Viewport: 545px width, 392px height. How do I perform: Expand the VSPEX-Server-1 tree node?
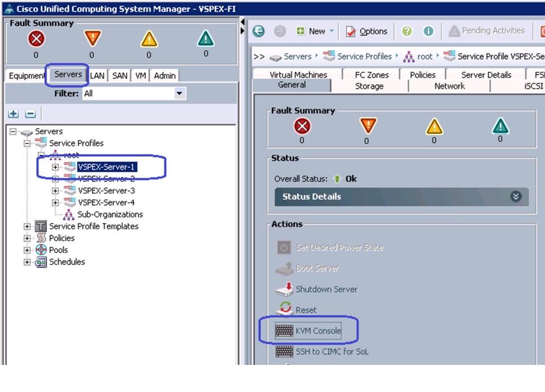(55, 167)
